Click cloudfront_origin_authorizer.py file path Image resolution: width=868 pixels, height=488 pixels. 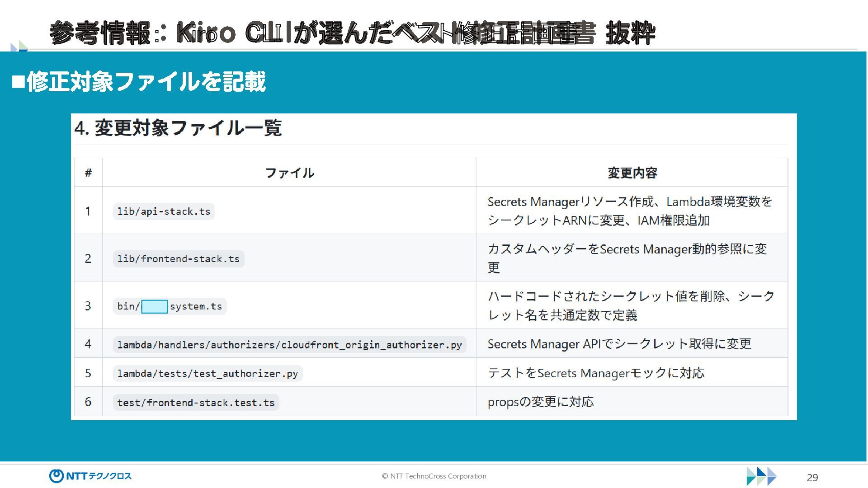[x=289, y=345]
